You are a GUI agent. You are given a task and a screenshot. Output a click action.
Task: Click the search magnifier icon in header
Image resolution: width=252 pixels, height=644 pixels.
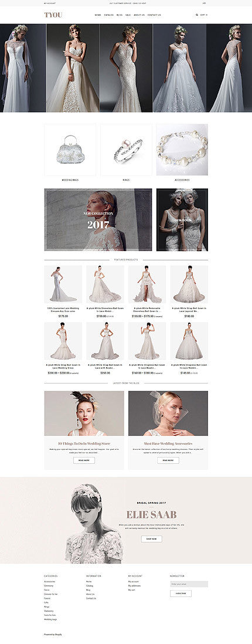pyautogui.click(x=196, y=15)
